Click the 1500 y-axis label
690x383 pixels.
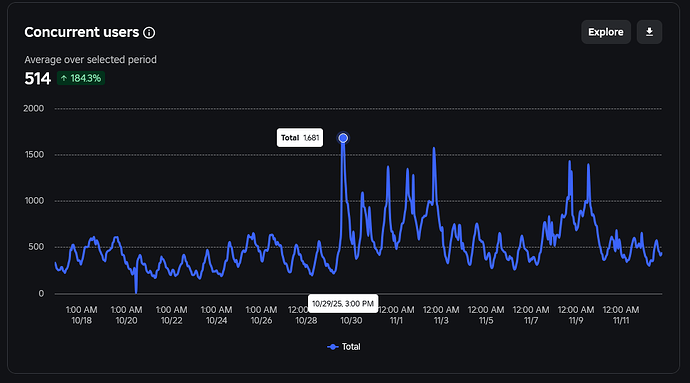34,155
